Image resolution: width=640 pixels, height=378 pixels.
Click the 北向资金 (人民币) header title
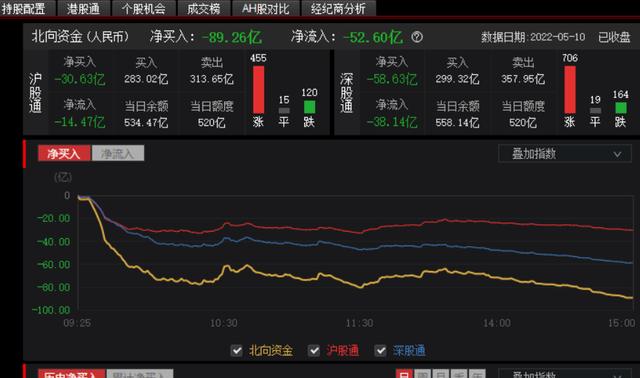(80, 37)
